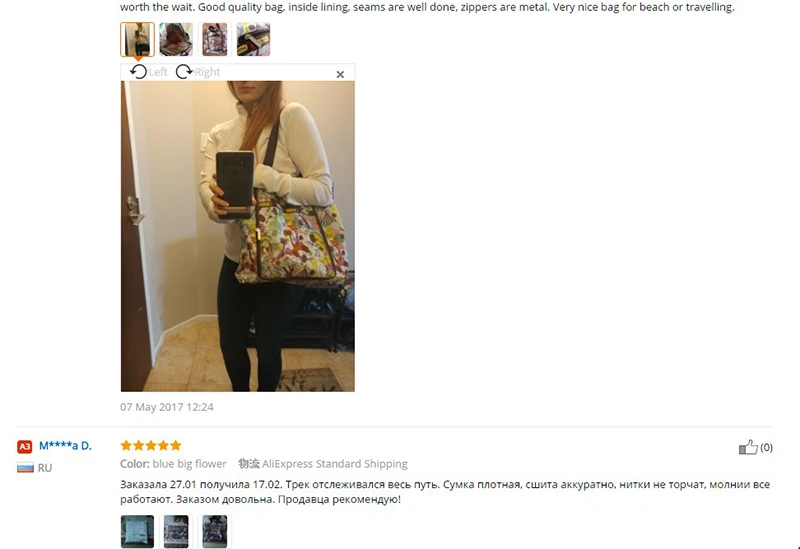Image resolution: width=800 pixels, height=549 pixels.
Task: Click the helpful count (0)
Action: 766,447
